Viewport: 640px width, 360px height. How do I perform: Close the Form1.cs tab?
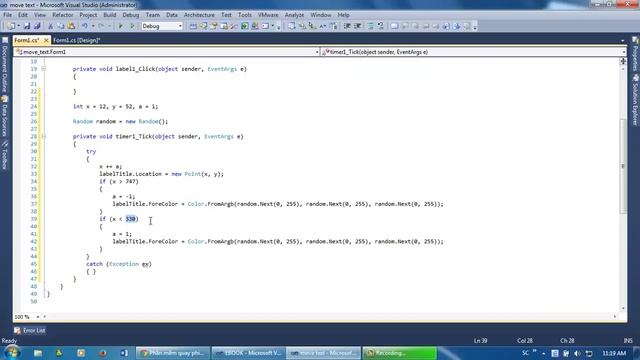(46, 40)
